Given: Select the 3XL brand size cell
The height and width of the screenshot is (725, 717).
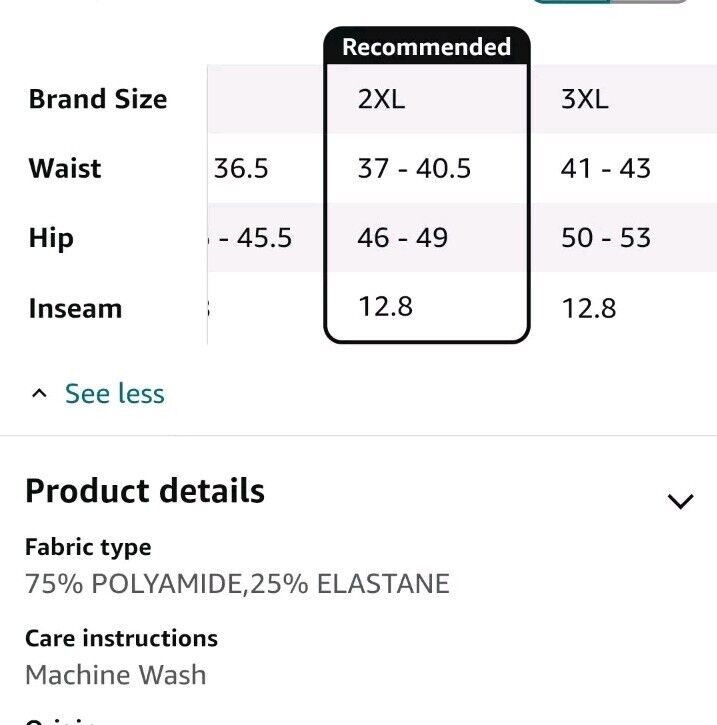Looking at the screenshot, I should pos(585,99).
